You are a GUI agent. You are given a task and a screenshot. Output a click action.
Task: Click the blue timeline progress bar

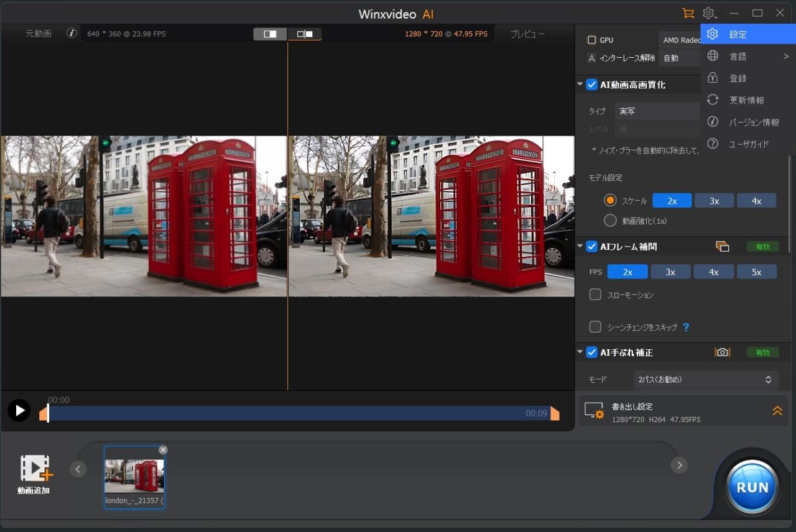tap(299, 413)
